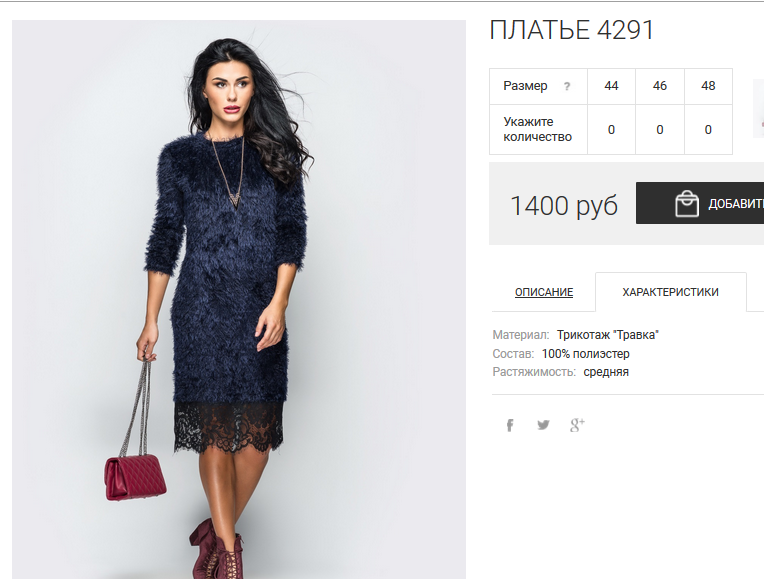Click the Добавить add to cart button
This screenshot has width=764, height=579.
click(x=700, y=203)
